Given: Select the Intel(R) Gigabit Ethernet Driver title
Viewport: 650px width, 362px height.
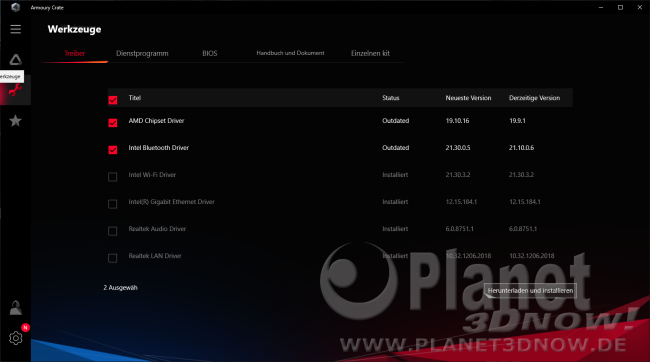Looking at the screenshot, I should pos(171,202).
